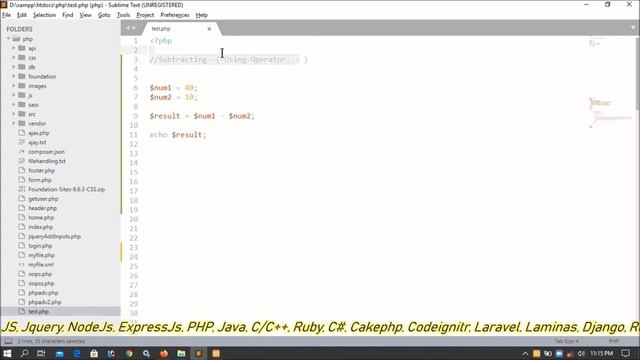
Task: Open the Project menu
Action: [145, 15]
